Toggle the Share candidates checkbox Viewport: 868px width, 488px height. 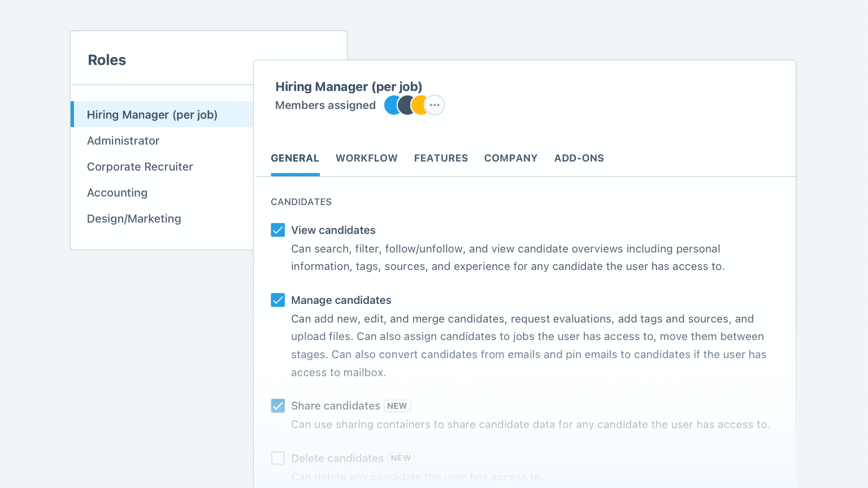click(x=277, y=406)
